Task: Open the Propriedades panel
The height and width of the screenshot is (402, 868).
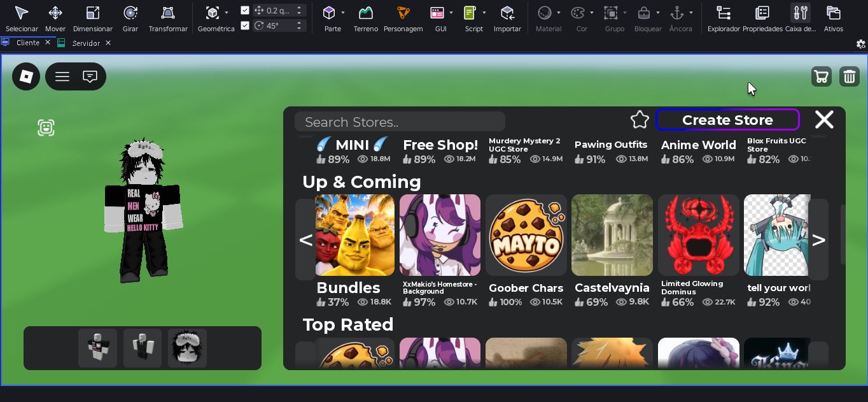Action: 762,13
